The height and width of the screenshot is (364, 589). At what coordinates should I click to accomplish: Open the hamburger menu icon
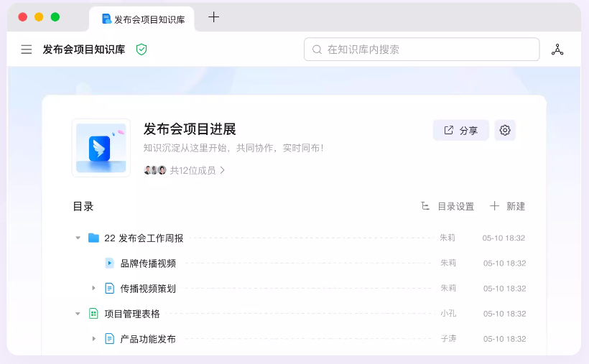pyautogui.click(x=27, y=50)
